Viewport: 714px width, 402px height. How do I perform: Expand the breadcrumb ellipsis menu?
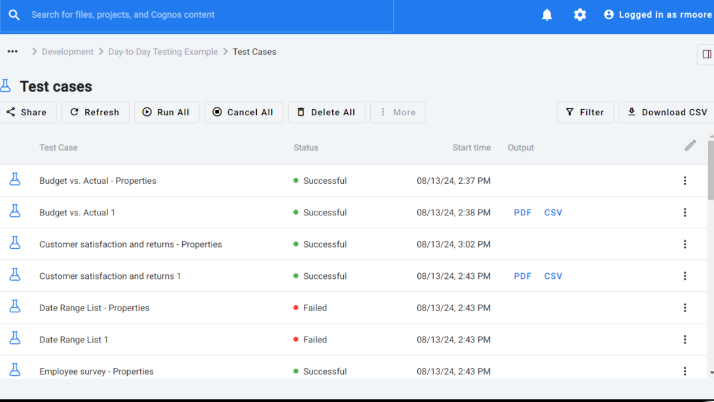[x=12, y=51]
